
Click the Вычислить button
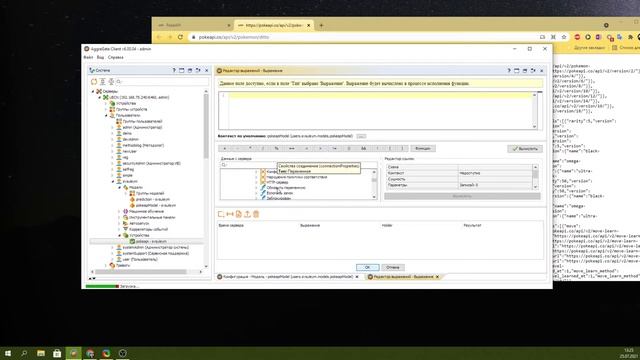[525, 149]
